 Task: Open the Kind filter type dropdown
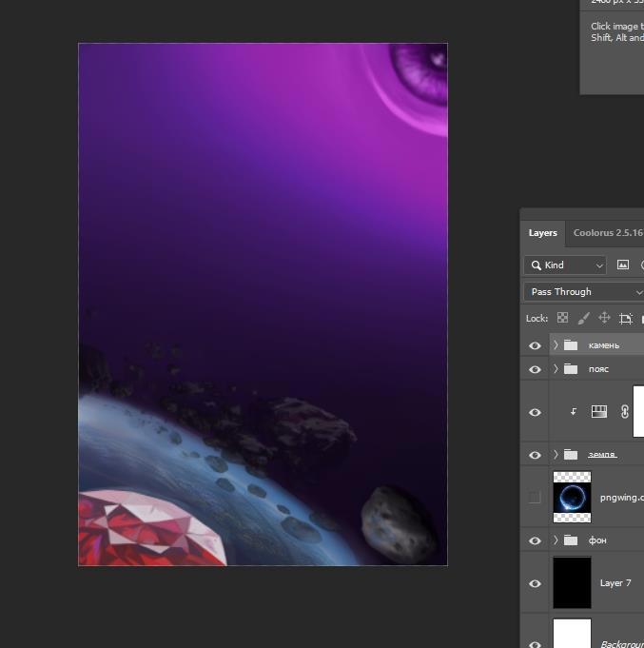[565, 265]
